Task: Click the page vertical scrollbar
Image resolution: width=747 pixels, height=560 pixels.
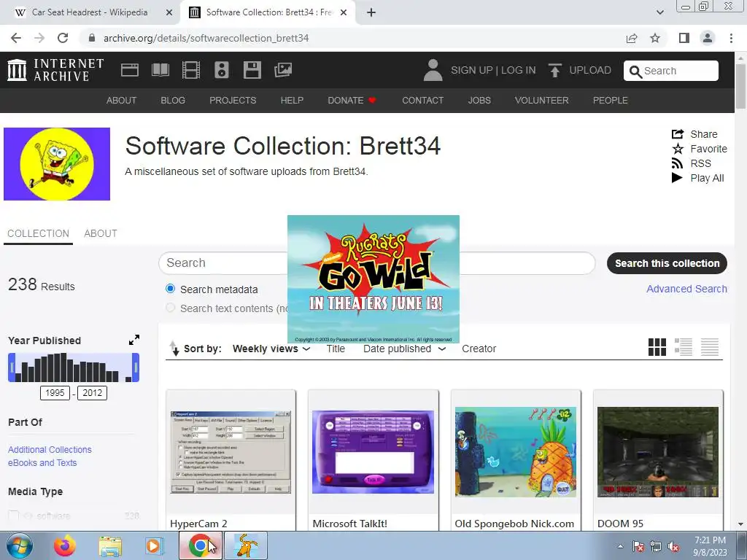Action: 740,86
